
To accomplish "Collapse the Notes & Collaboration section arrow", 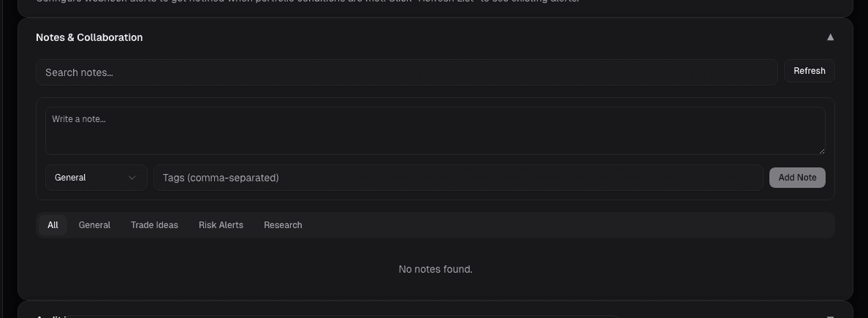I will click(x=830, y=37).
